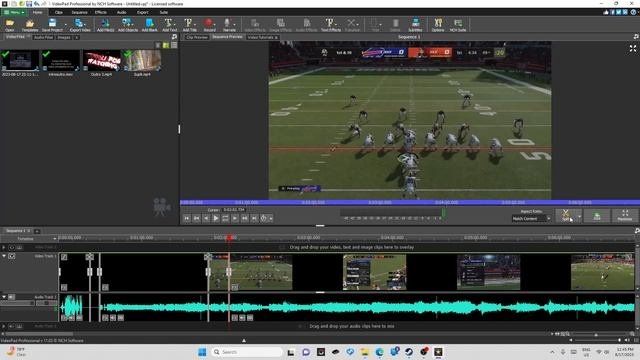Open Options from the toolbar

point(438,25)
